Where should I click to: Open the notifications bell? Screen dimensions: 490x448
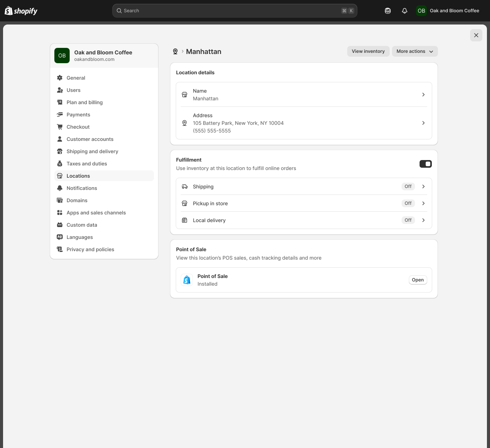(405, 11)
